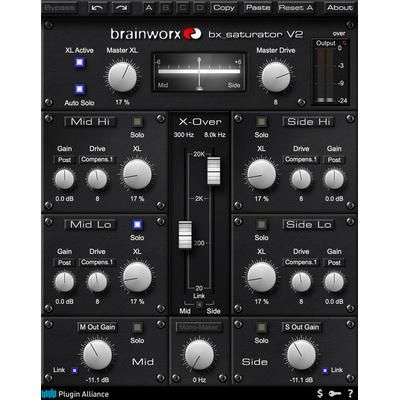The image size is (400, 400).
Task: Toggle the Bypass button
Action: pos(59,7)
